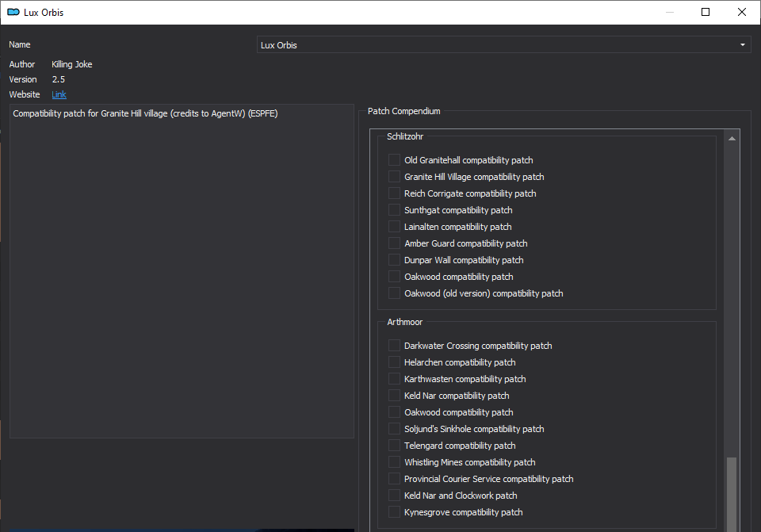Tick Old Granitehall compatibility patch checkbox
Screen dimensions: 761x532
[x=394, y=159]
